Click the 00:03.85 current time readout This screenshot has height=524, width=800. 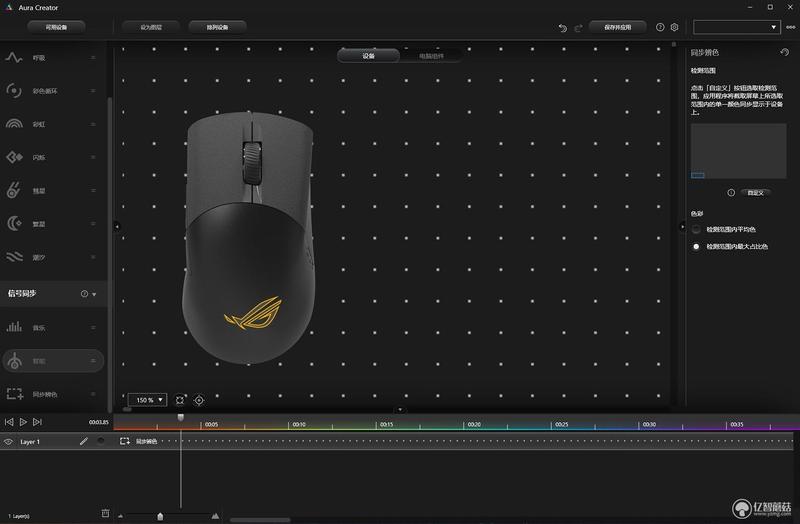(98, 422)
